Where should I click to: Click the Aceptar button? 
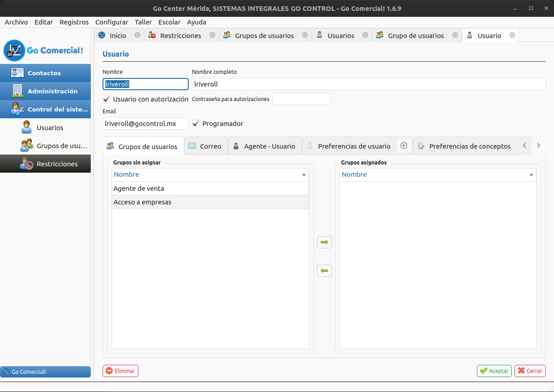pyautogui.click(x=494, y=371)
